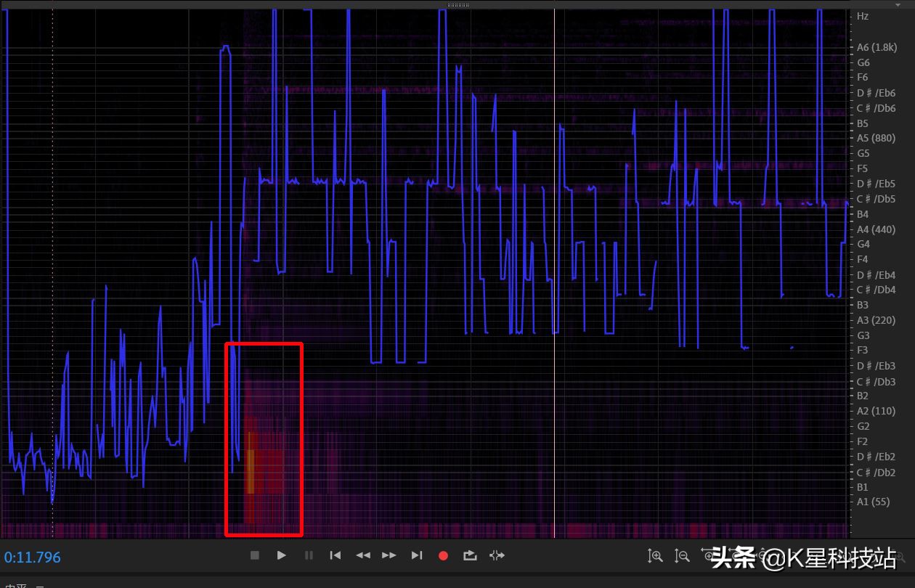Open the 电平 (Levels) panel tab
This screenshot has width=915, height=588.
(16, 584)
